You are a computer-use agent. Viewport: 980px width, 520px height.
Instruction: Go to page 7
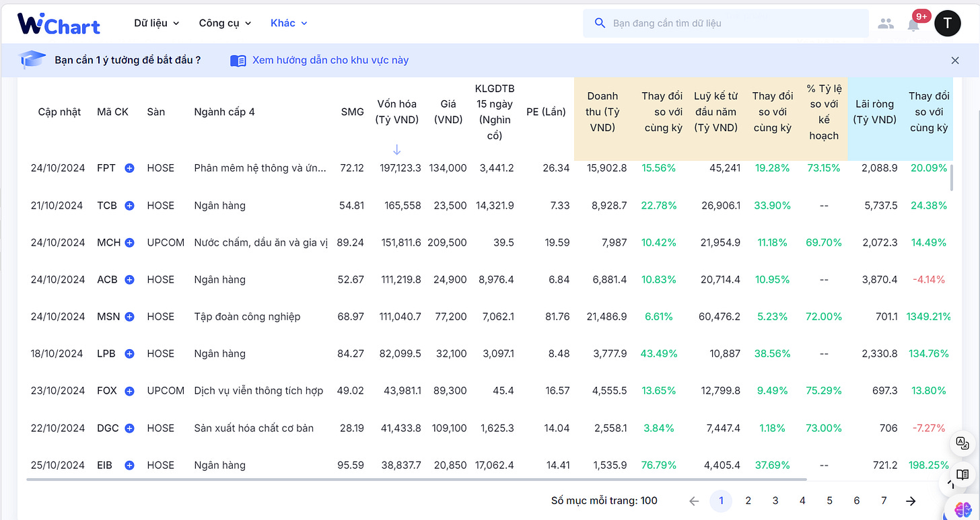(884, 500)
